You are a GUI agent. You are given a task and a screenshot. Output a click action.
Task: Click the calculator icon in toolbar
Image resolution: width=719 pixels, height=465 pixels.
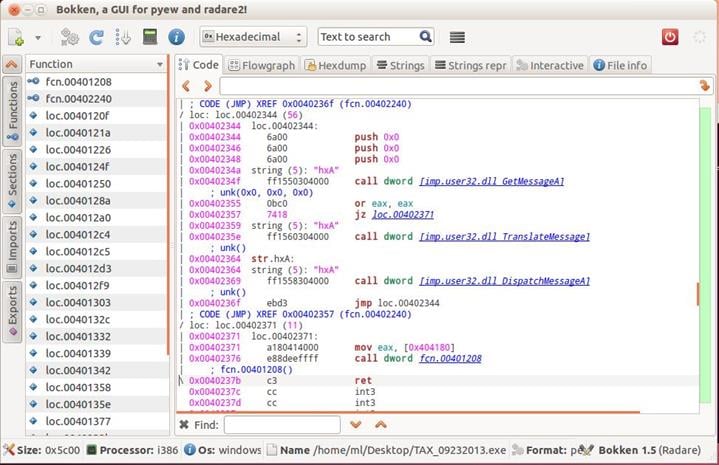[150, 37]
